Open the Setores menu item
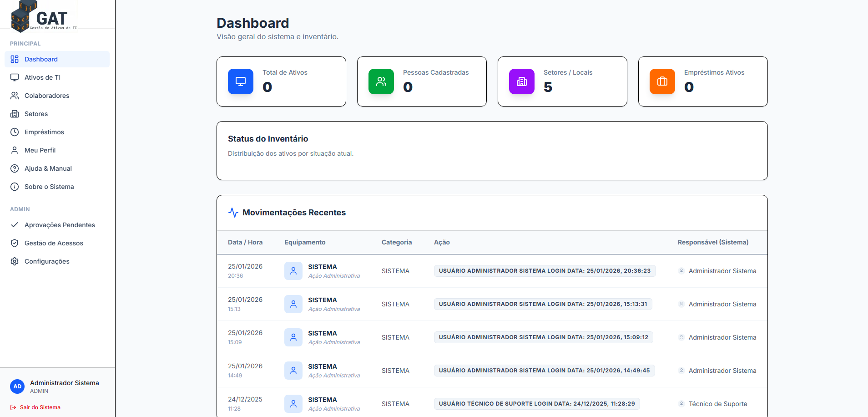 [36, 114]
